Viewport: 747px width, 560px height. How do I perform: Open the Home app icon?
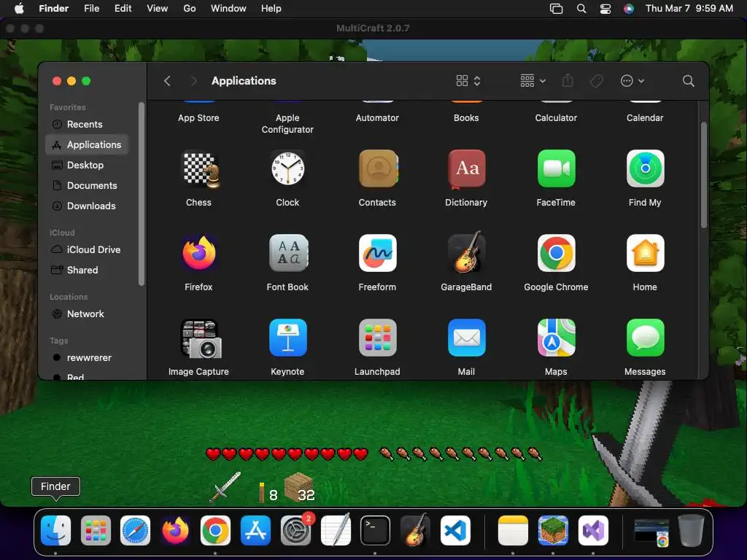click(x=645, y=253)
